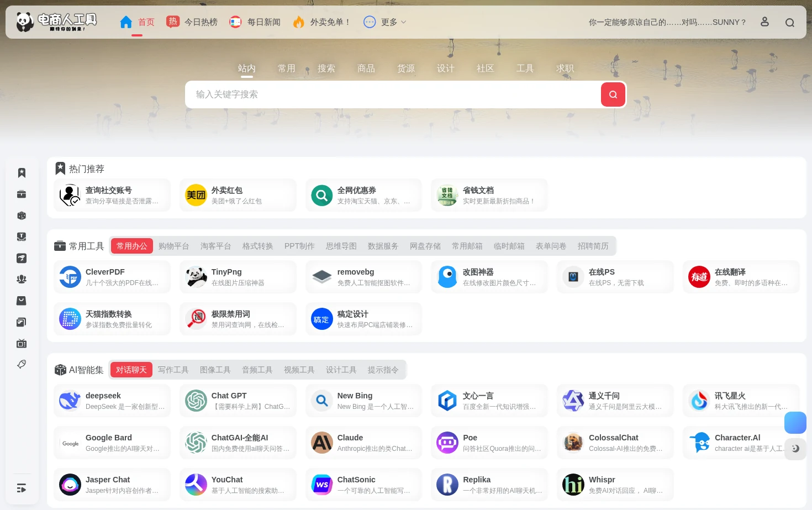Expand the sidebar menu toggle icon

point(22,488)
